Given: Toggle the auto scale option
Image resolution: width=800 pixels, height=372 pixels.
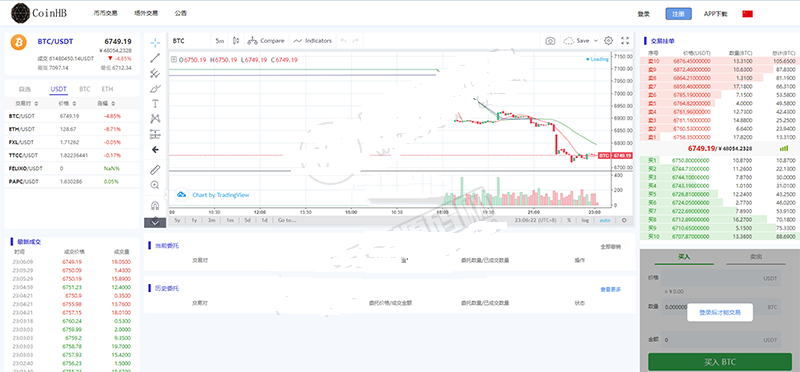Looking at the screenshot, I should [605, 220].
